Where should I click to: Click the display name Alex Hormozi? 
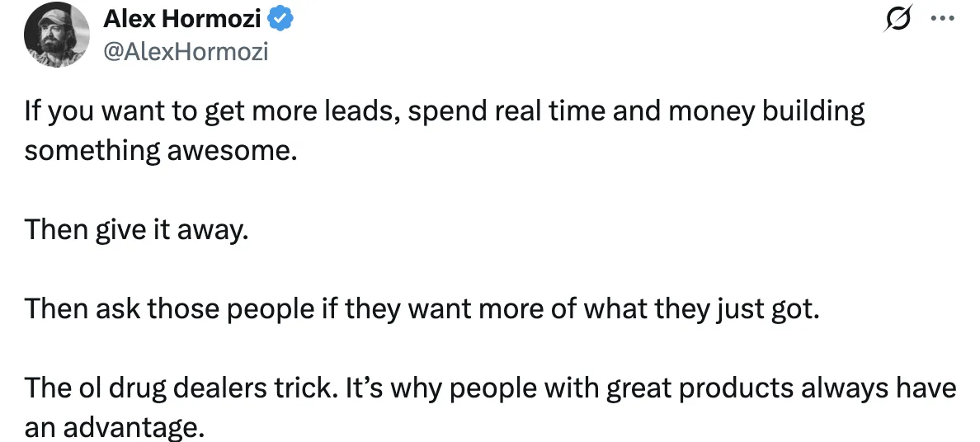pos(181,20)
